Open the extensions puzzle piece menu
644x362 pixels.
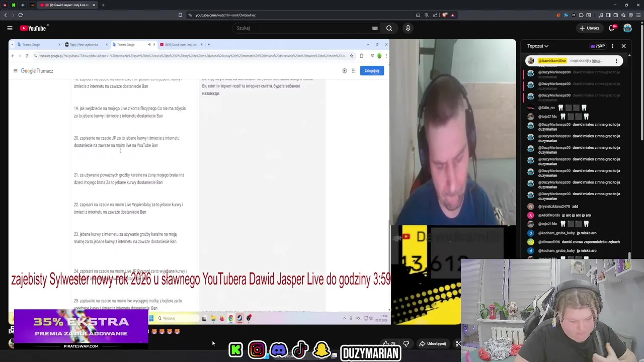pos(581,15)
